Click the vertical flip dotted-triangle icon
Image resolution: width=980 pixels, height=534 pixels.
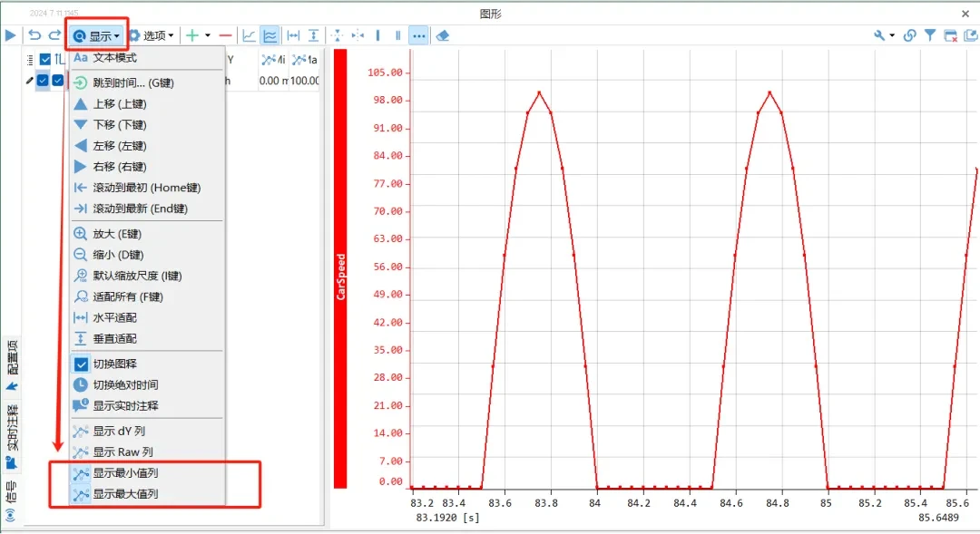pos(338,35)
